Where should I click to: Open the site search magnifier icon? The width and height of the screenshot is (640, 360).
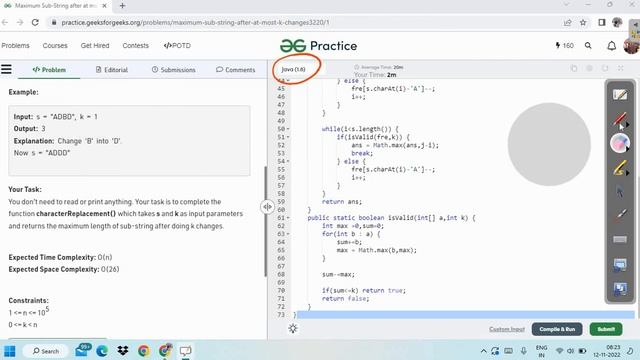[588, 46]
